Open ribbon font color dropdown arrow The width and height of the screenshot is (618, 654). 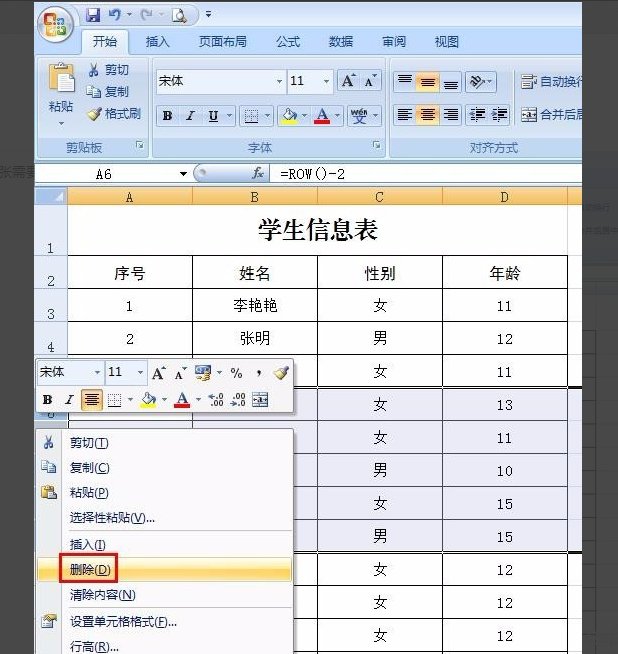pos(337,115)
